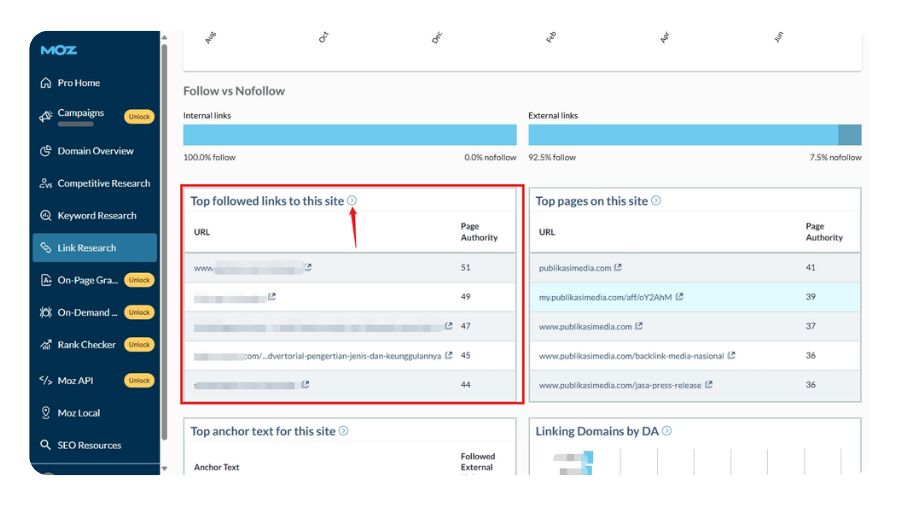
Task: Click the Anchor Text column header
Action: click(216, 467)
